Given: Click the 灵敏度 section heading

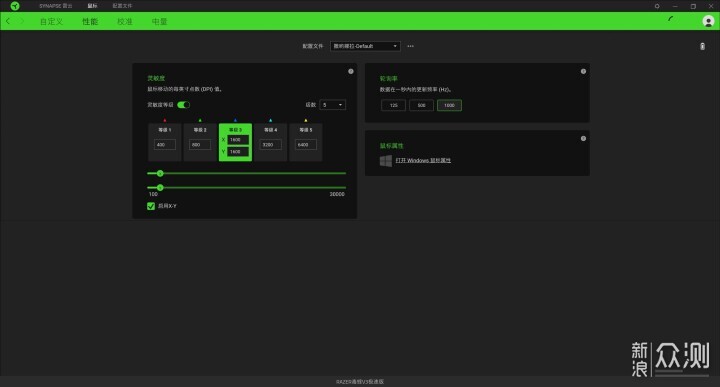Looking at the screenshot, I should pos(156,78).
